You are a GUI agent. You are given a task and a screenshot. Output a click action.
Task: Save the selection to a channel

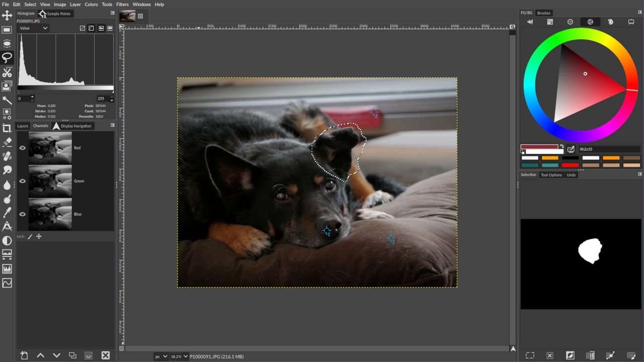(x=590, y=355)
